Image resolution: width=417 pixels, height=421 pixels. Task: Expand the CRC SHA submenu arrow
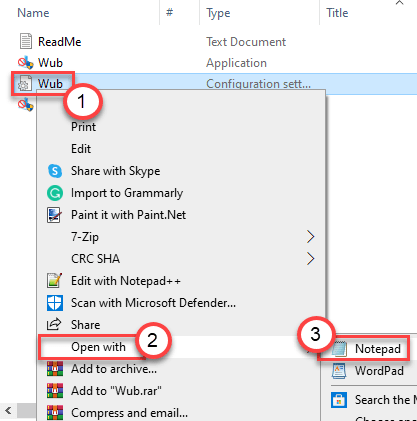(310, 259)
